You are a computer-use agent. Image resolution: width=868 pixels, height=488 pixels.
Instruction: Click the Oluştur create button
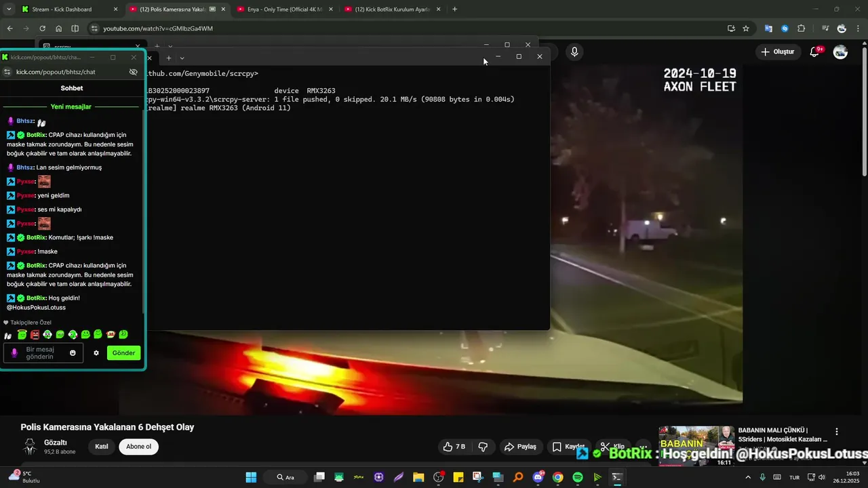coord(777,52)
